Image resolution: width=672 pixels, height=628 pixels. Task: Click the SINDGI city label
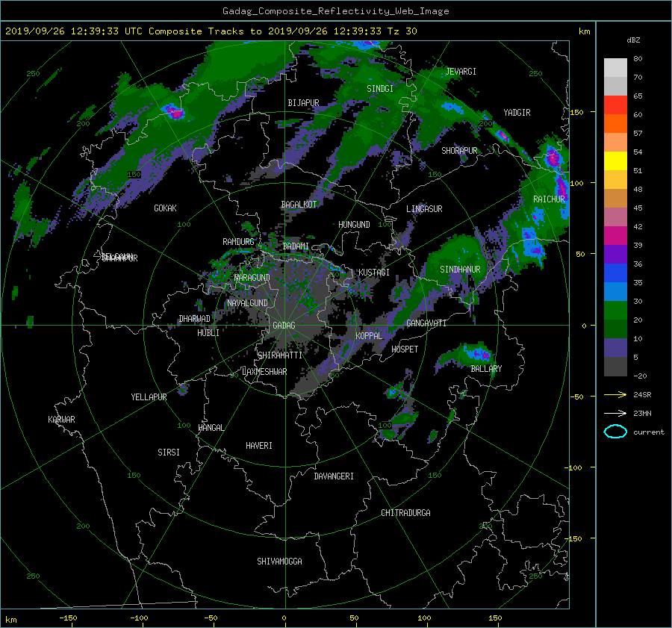pyautogui.click(x=380, y=89)
